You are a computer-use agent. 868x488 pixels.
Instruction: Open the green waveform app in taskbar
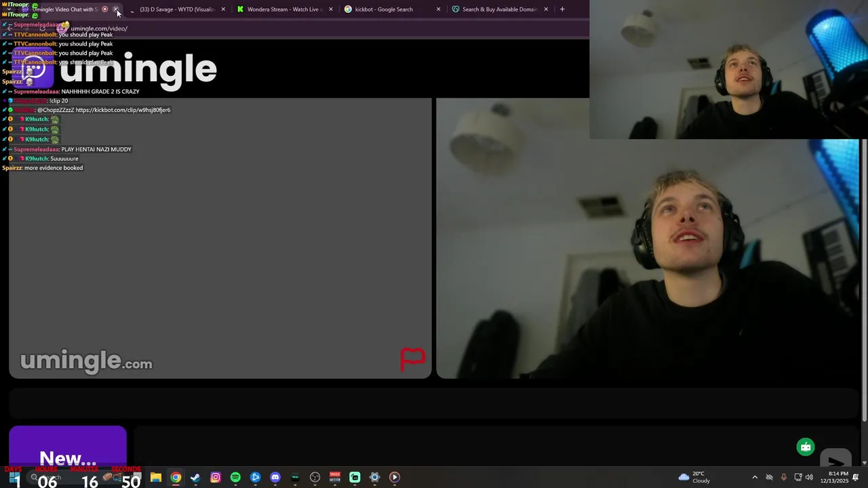click(295, 477)
